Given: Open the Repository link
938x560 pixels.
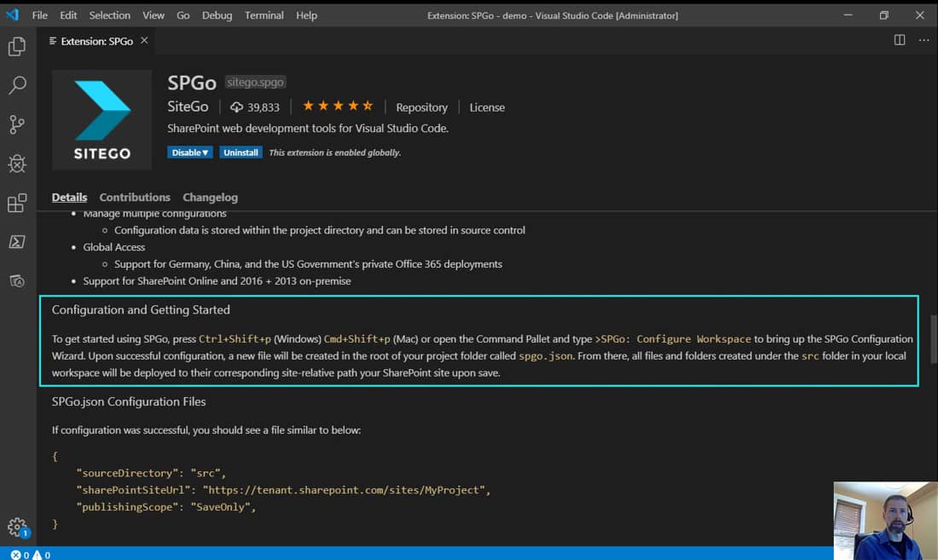Looking at the screenshot, I should pos(421,107).
